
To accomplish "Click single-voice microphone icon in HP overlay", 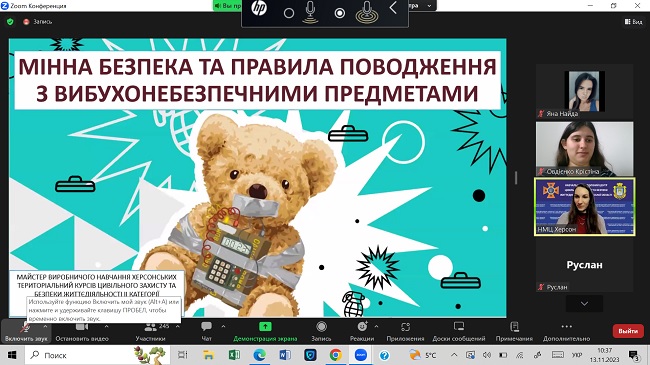I will click(x=310, y=12).
